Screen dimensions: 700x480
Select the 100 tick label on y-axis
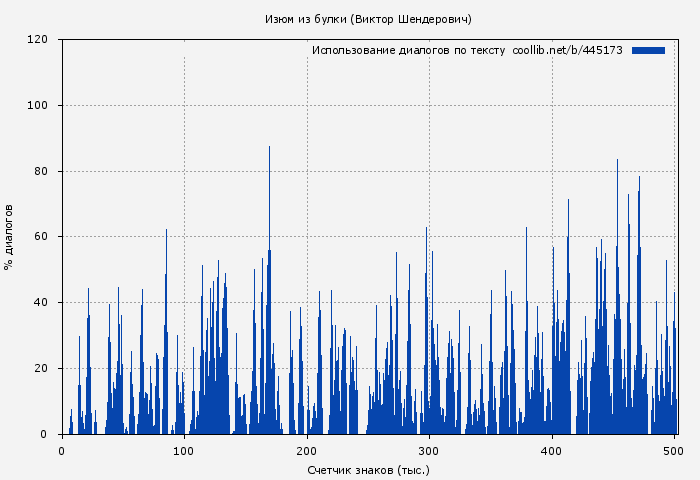point(39,106)
